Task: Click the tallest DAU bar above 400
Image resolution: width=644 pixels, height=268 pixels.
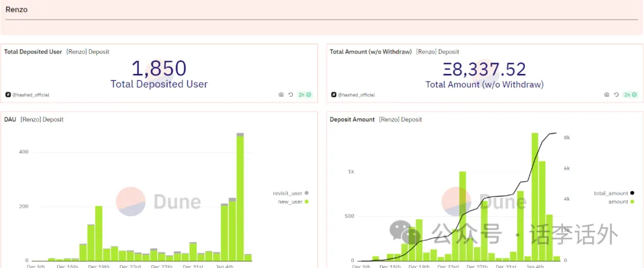Action: pyautogui.click(x=240, y=197)
